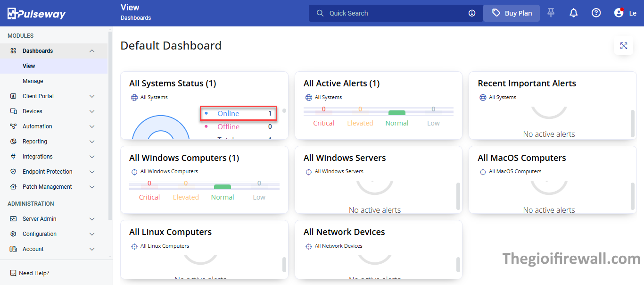This screenshot has width=644, height=285.
Task: Expand the Patch Management section
Action: point(92,187)
